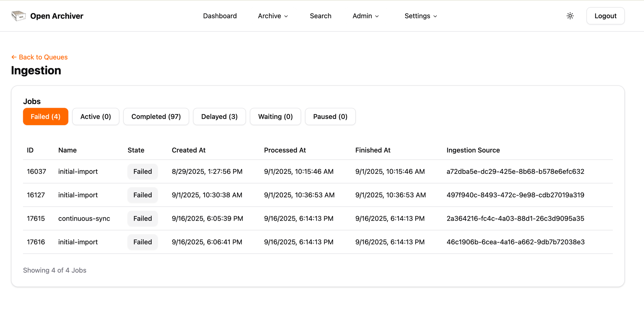The height and width of the screenshot is (316, 644).
Task: Go to the Dashboard page
Action: coord(220,16)
